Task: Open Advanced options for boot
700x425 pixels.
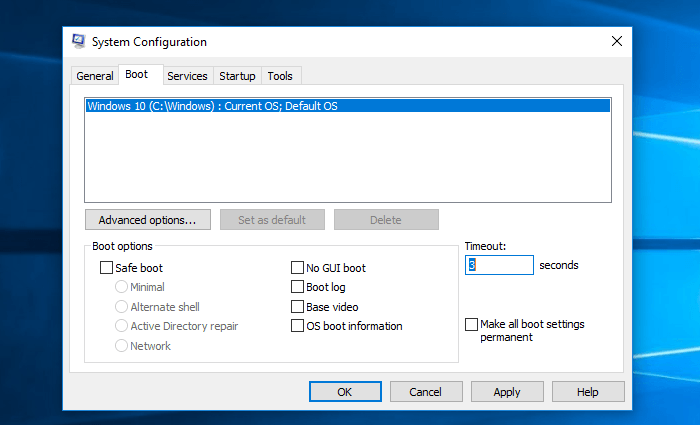Action: pyautogui.click(x=147, y=220)
